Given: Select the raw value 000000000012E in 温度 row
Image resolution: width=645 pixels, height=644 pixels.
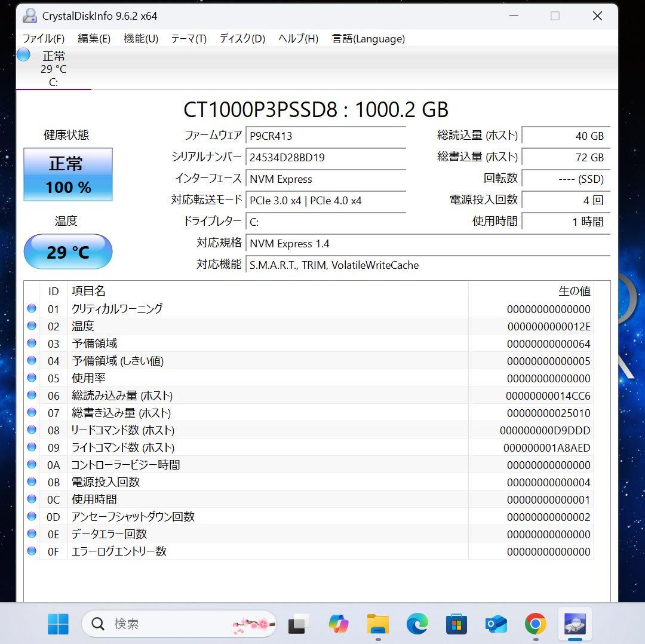Looking at the screenshot, I should click(x=549, y=327).
